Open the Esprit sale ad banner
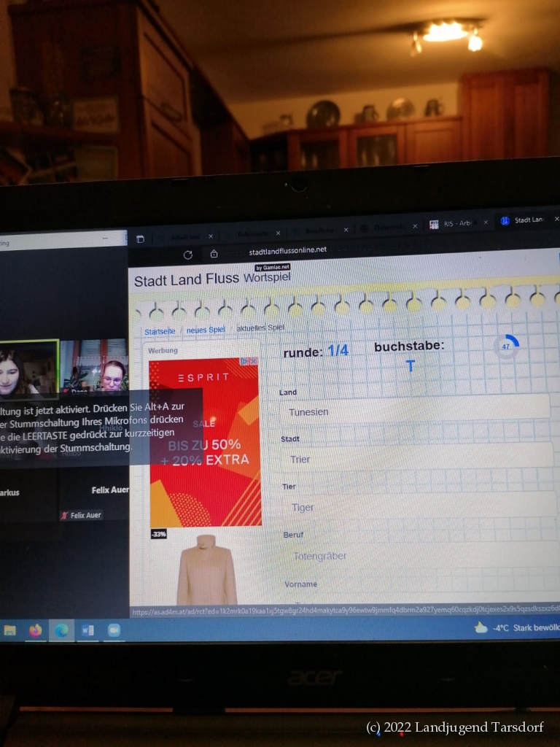The image size is (560, 747). [205, 441]
